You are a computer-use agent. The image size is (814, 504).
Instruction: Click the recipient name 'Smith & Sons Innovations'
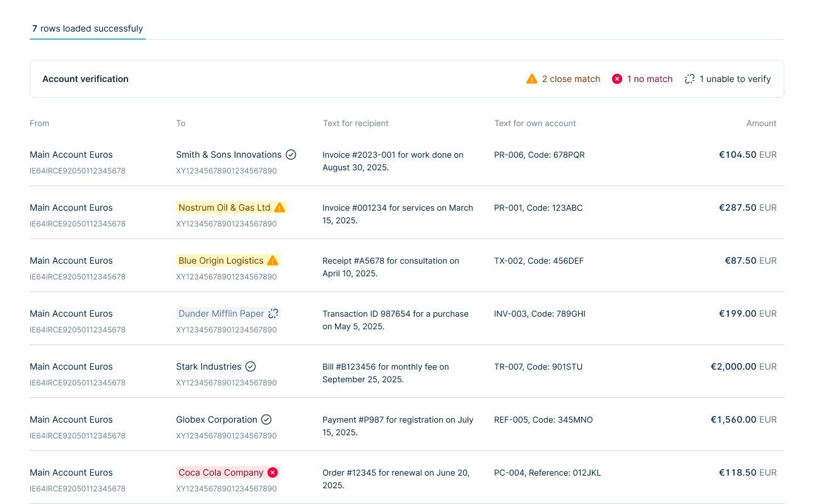[x=229, y=155]
